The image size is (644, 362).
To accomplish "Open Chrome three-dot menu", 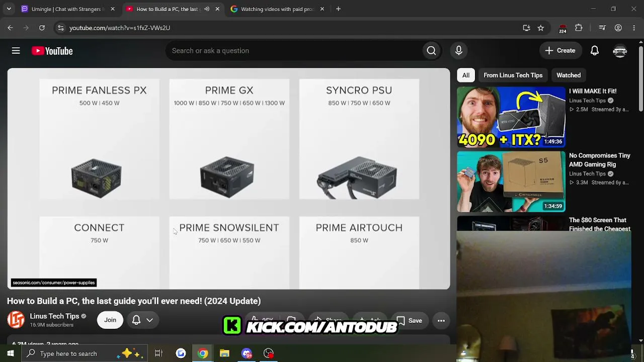I will pyautogui.click(x=634, y=28).
